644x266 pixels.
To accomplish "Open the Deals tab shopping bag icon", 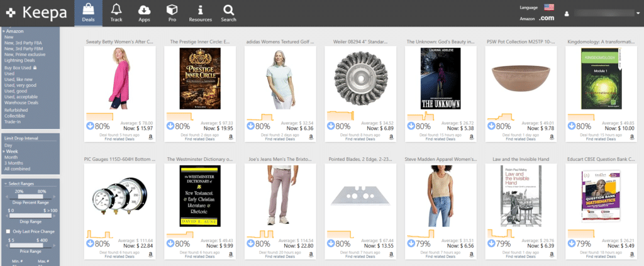I will [88, 9].
